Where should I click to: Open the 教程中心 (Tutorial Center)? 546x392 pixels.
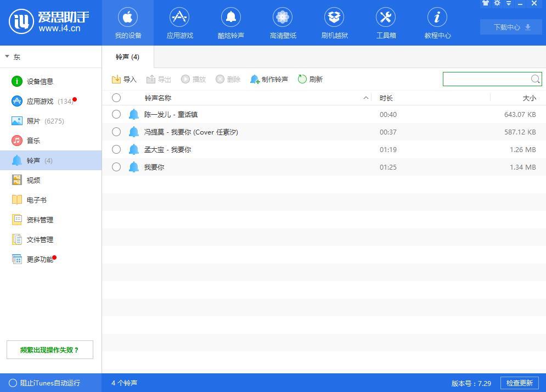(x=437, y=22)
